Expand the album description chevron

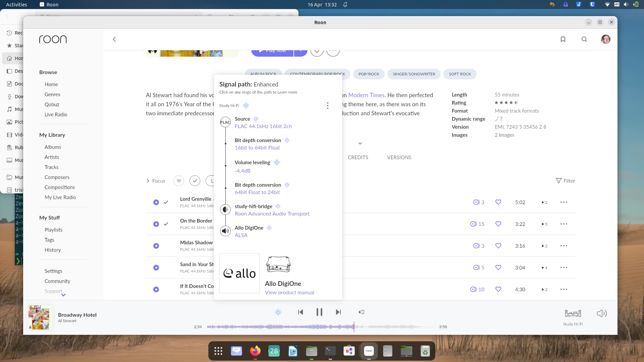tap(360, 143)
